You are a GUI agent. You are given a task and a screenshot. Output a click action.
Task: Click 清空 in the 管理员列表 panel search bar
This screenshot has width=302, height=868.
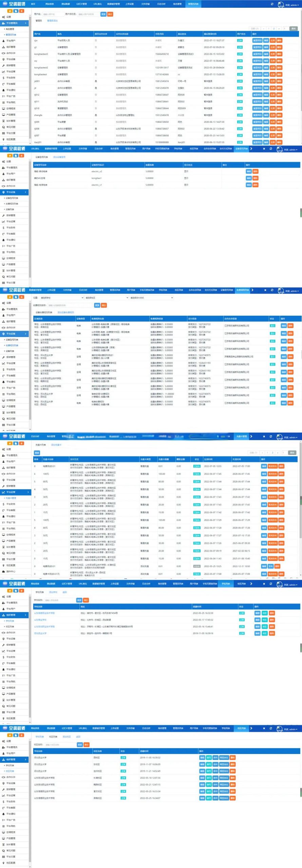click(x=110, y=14)
